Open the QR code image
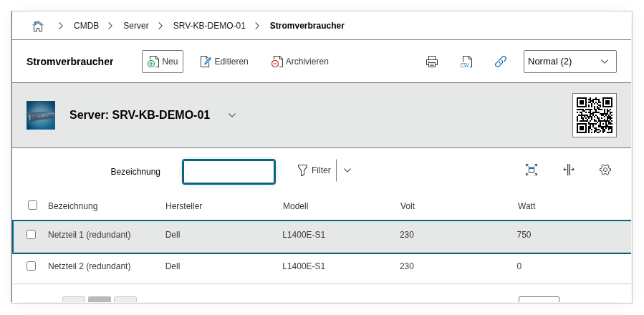The image size is (644, 315). [594, 115]
